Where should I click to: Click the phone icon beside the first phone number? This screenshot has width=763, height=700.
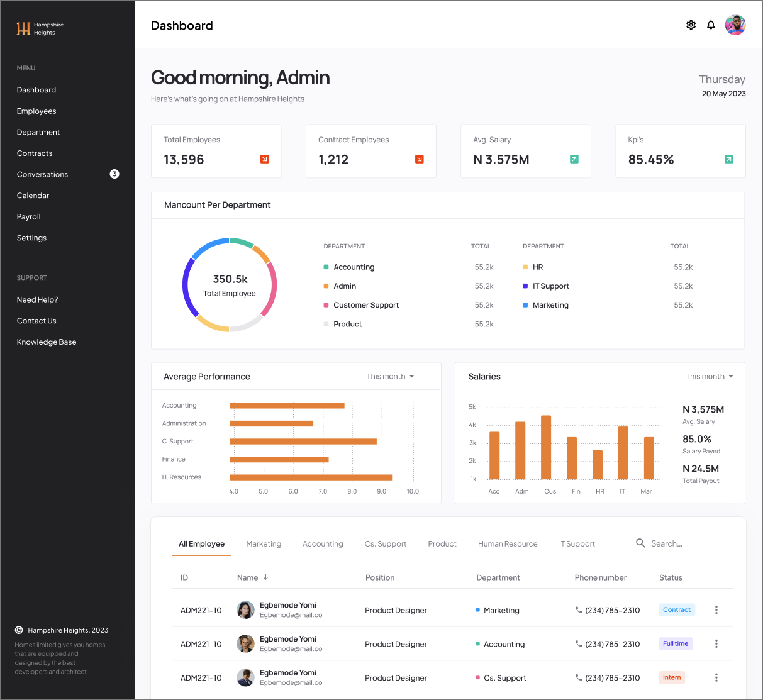coord(579,610)
